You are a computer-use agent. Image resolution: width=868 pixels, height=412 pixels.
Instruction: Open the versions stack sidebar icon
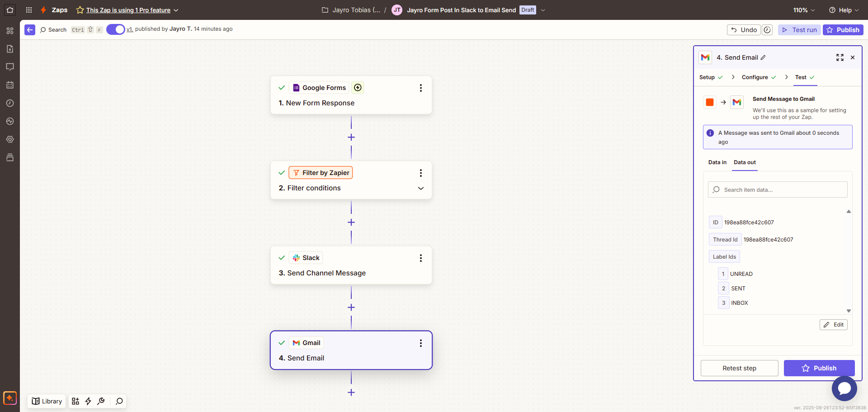10,157
